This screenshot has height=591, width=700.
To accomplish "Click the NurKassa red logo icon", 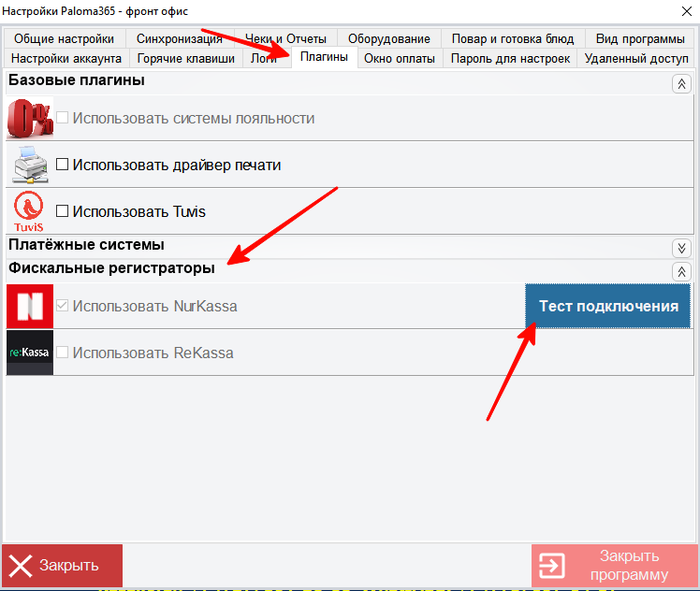I will point(30,307).
